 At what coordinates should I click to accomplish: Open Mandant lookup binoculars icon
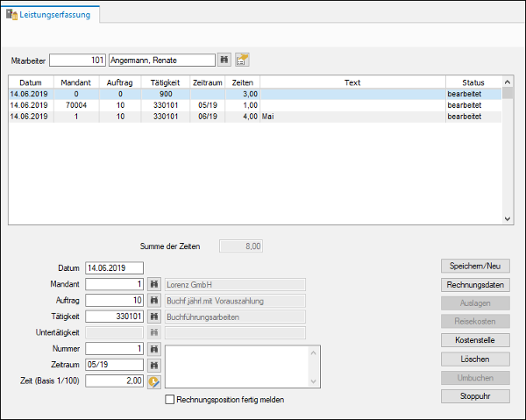click(x=154, y=284)
